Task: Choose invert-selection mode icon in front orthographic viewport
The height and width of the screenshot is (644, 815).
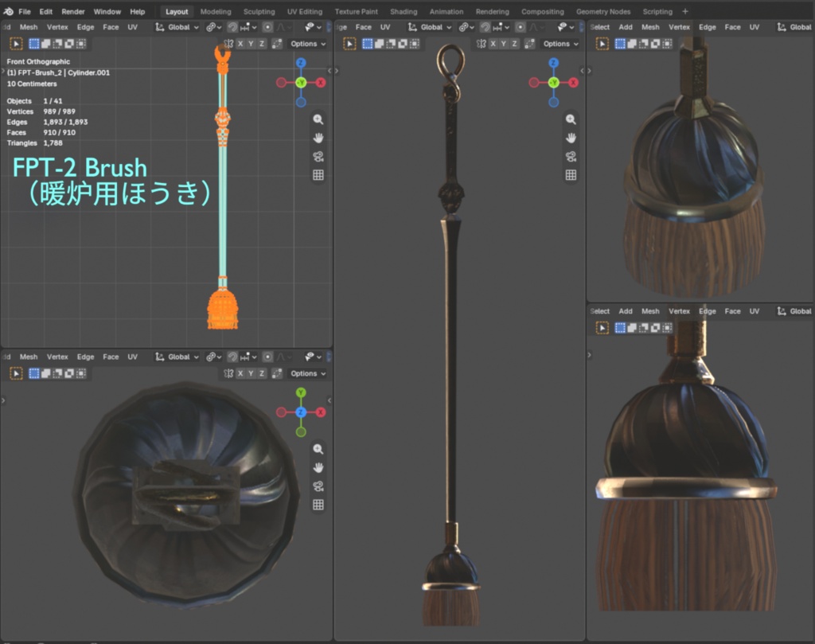Action: 69,44
